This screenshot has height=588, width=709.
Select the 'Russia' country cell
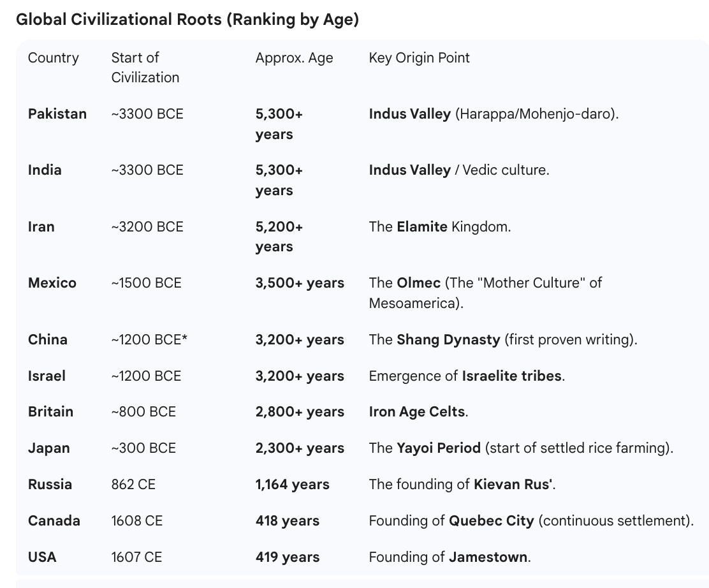click(x=50, y=485)
